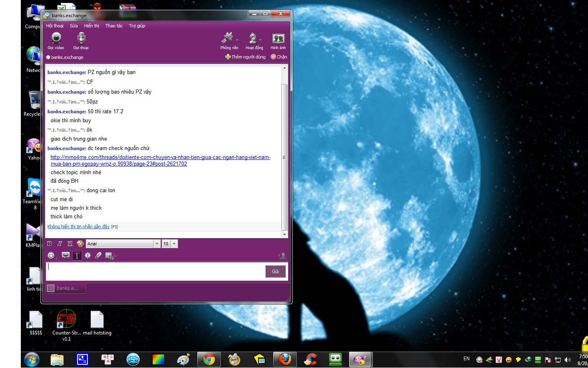Click the Yahoo Messenger taskbar button
This screenshot has width=588, height=368.
tap(360, 360)
